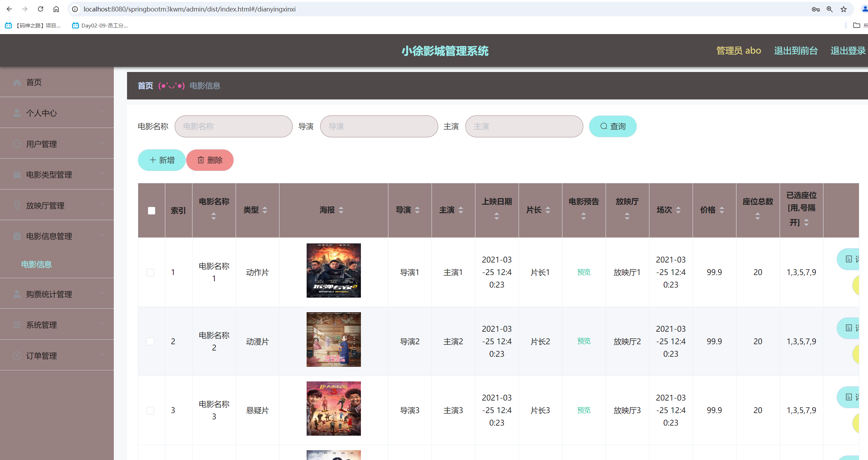
Task: Reload the page with browser refresh icon
Action: point(40,9)
